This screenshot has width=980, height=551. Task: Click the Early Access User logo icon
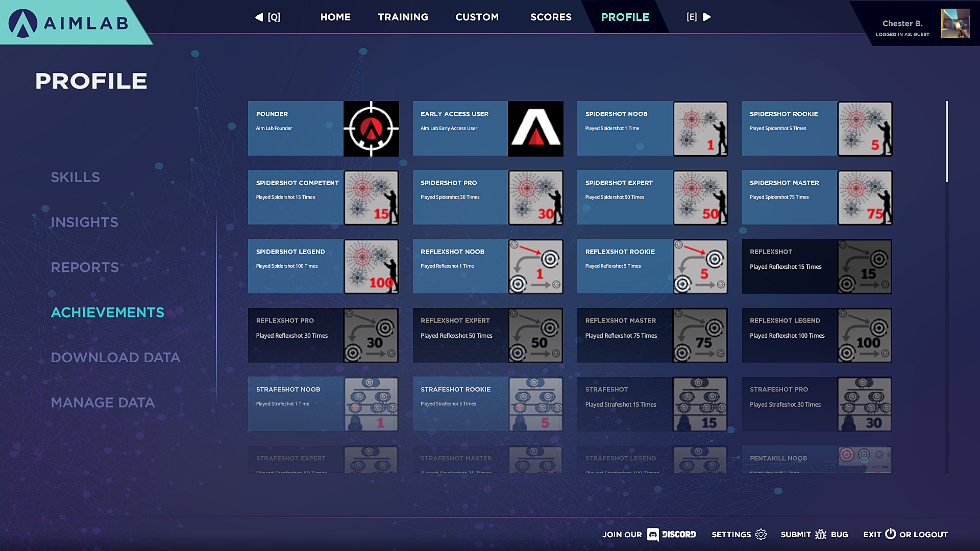click(x=535, y=129)
